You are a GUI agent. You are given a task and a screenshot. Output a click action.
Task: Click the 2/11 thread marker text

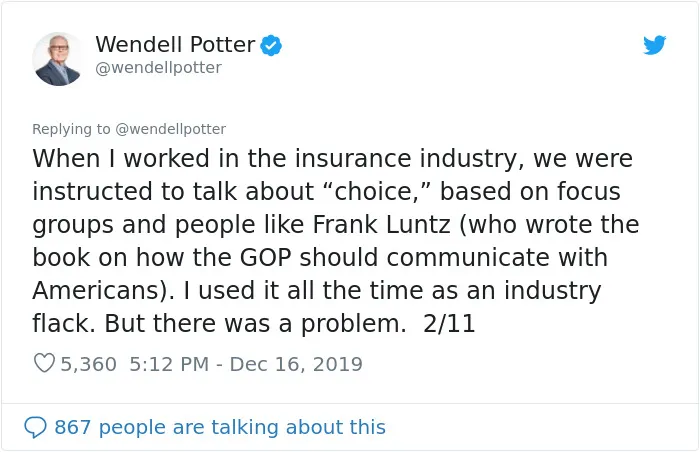pos(449,323)
